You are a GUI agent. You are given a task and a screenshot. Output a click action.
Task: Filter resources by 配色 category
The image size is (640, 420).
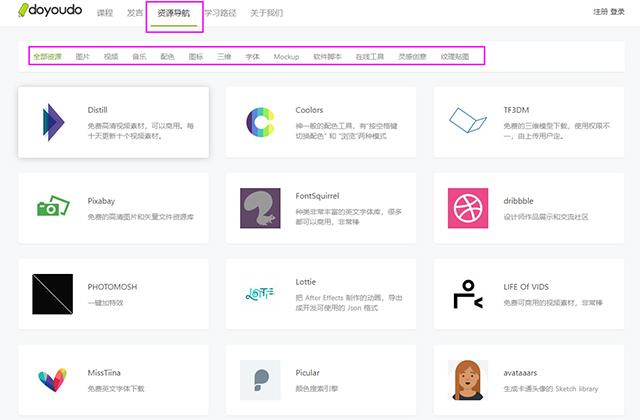click(x=167, y=56)
